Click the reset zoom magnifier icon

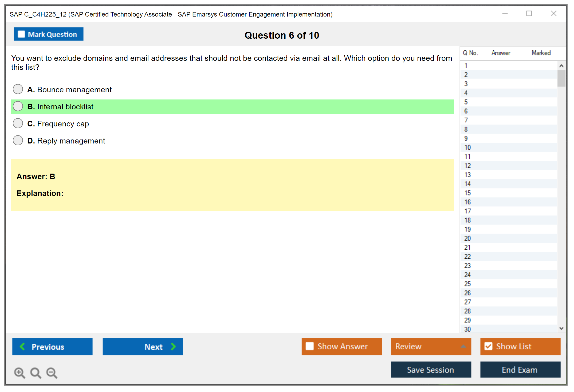(x=36, y=373)
